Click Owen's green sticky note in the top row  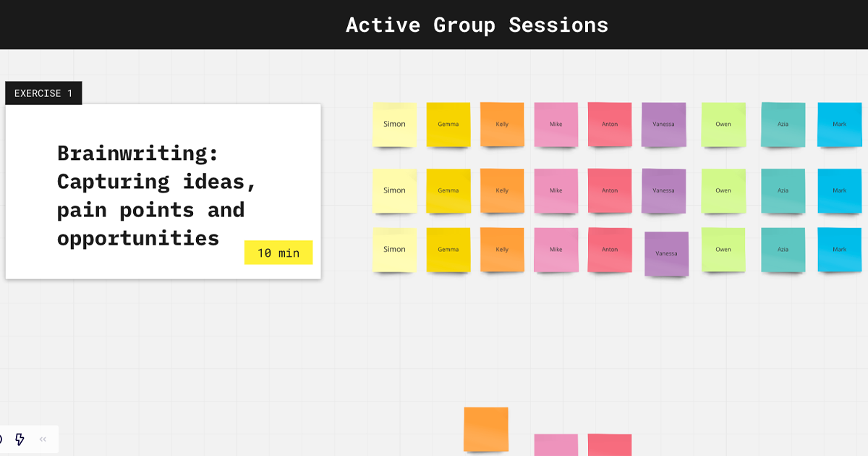723,124
